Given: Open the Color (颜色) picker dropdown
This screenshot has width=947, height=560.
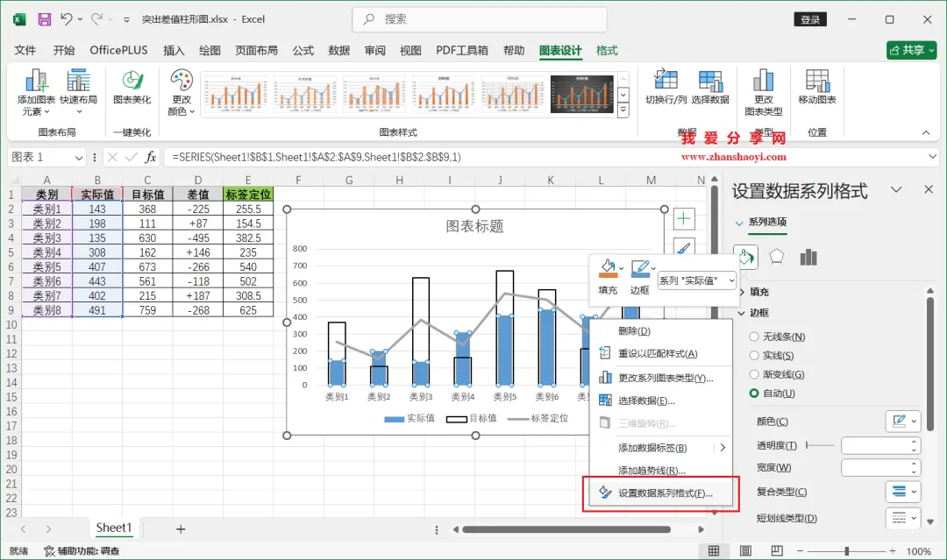Looking at the screenshot, I should [903, 422].
